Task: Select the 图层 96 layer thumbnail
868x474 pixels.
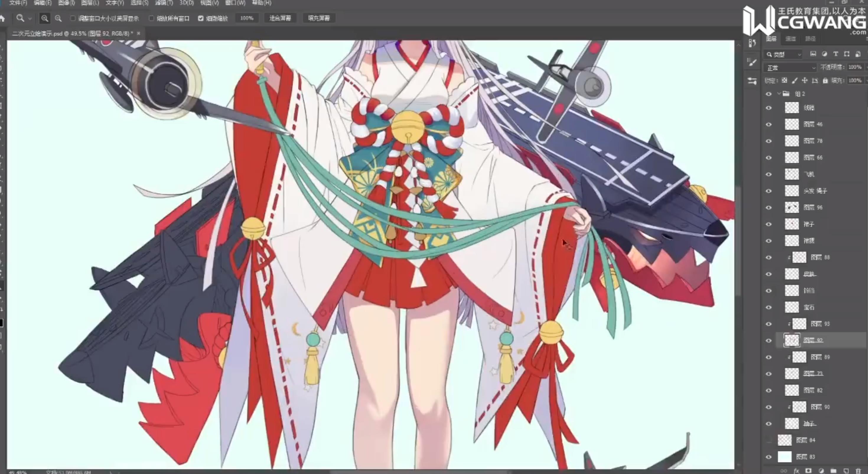Action: click(x=792, y=207)
